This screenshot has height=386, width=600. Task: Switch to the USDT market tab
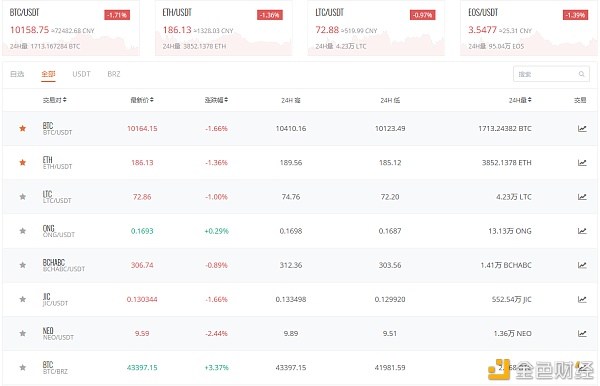82,74
